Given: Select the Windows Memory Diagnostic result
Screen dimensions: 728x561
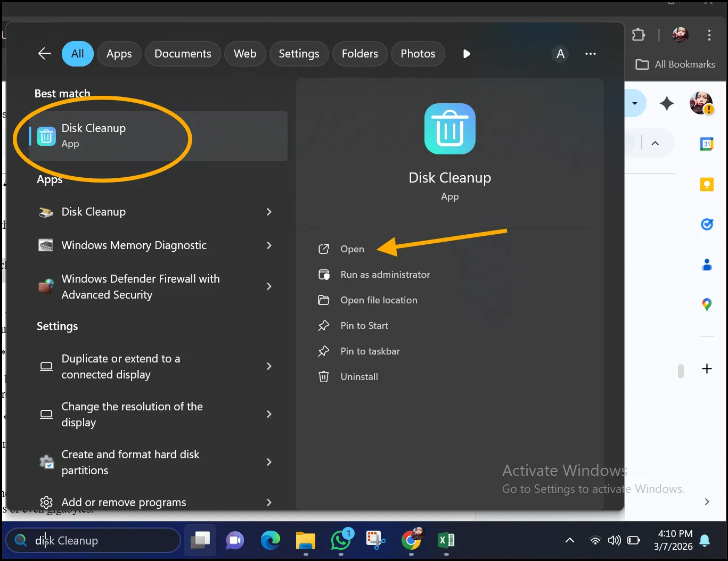Looking at the screenshot, I should 134,245.
